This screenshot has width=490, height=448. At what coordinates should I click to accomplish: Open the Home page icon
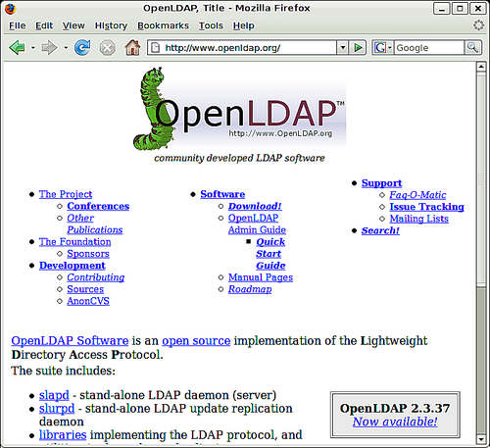point(132,47)
